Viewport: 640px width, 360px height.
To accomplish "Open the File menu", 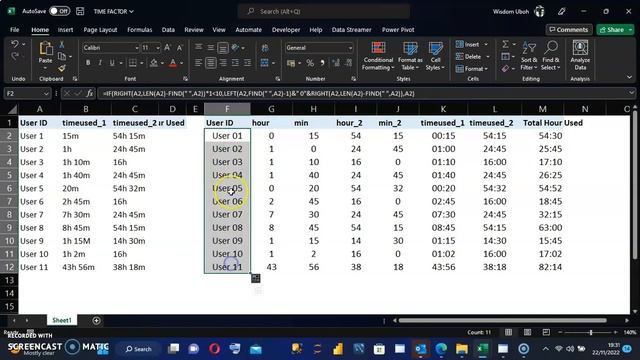I will 15,30.
